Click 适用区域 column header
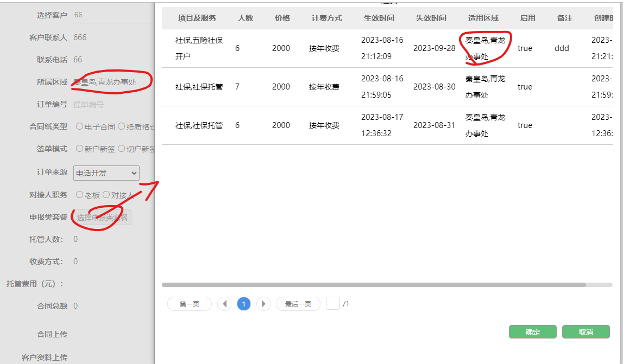The height and width of the screenshot is (364, 623). 483,18
